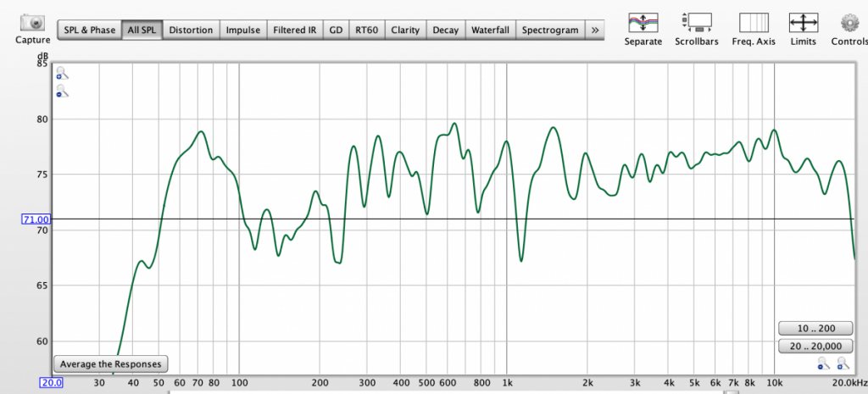Viewport: 868px width, 394px height.
Task: Select the Waterfall tab
Action: [491, 30]
